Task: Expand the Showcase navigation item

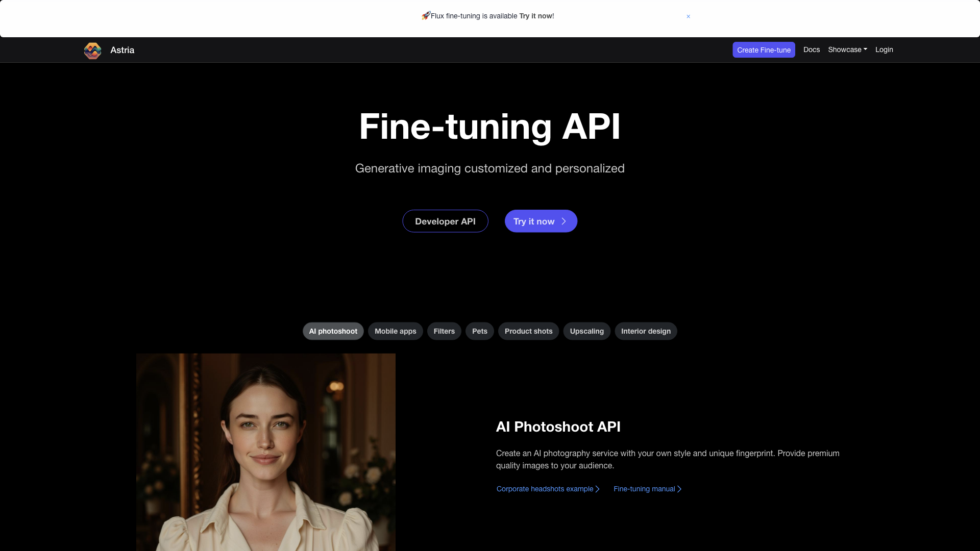Action: point(847,49)
